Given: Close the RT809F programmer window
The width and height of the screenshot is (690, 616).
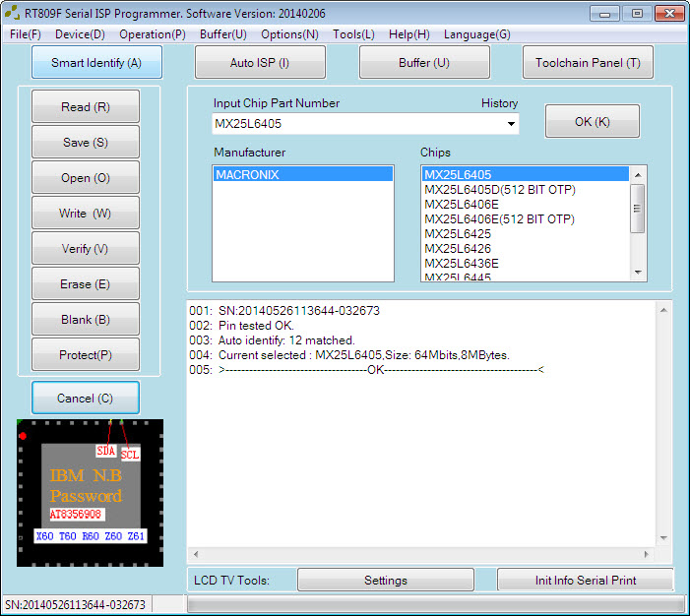Looking at the screenshot, I should tap(669, 14).
